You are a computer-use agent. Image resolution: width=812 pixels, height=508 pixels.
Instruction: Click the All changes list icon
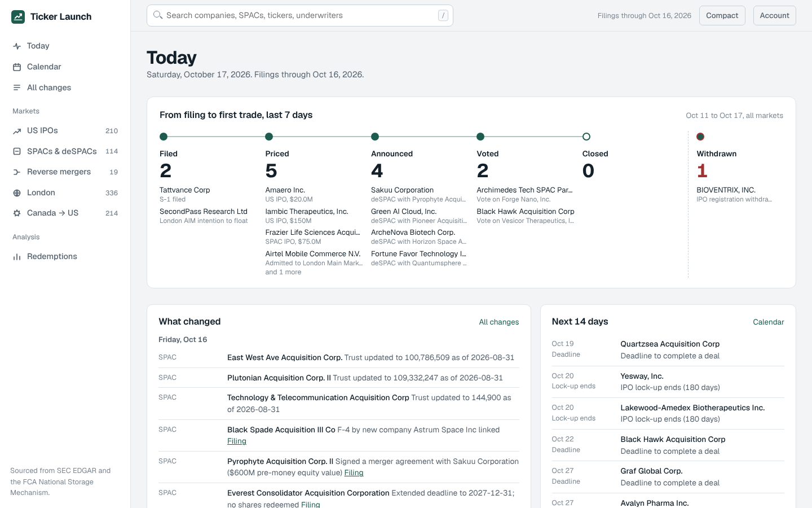(x=17, y=87)
